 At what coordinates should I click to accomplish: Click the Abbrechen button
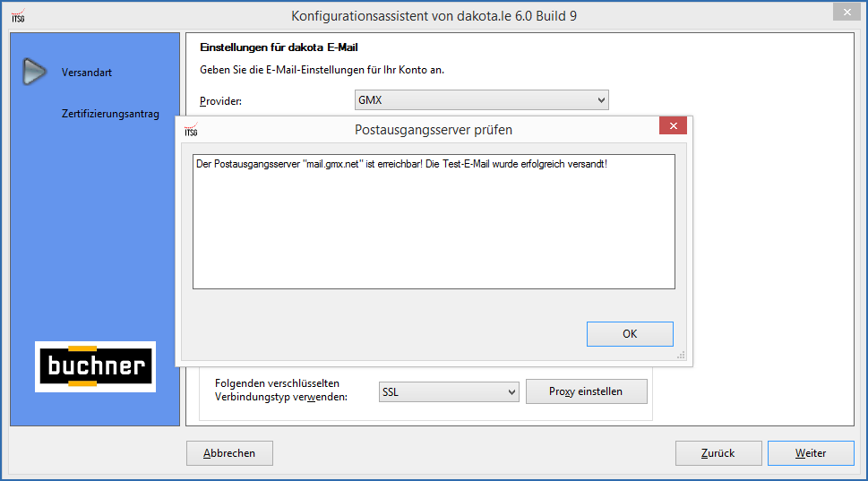pos(229,453)
